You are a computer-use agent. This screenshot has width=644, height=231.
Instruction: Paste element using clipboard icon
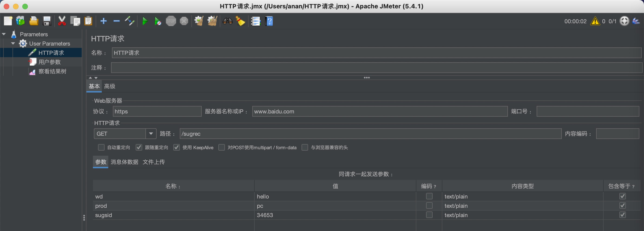click(x=89, y=21)
